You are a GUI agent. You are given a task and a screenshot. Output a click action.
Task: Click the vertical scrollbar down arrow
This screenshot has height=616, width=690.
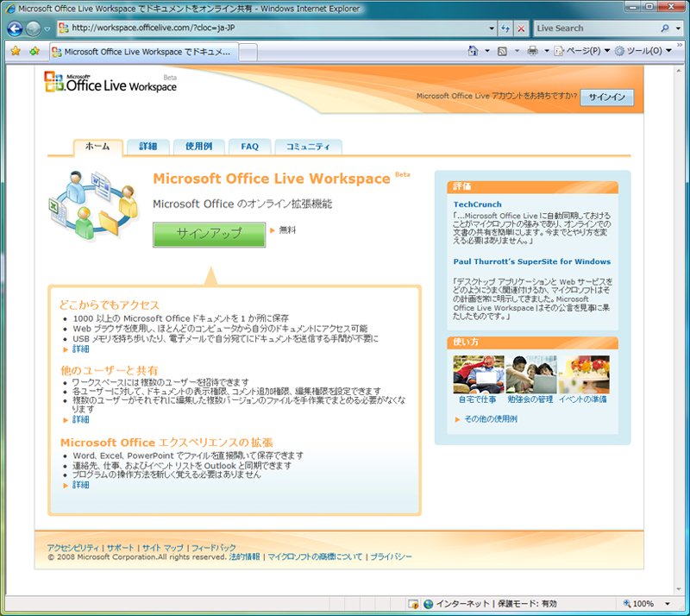(x=678, y=589)
